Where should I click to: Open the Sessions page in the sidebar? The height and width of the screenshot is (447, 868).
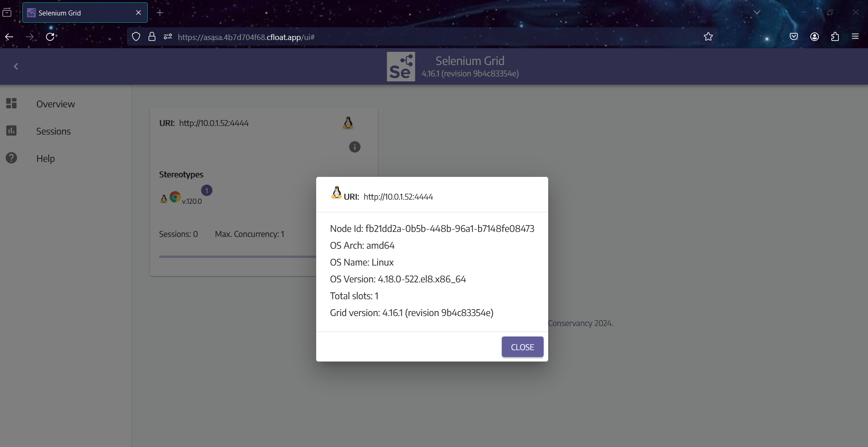click(x=53, y=131)
